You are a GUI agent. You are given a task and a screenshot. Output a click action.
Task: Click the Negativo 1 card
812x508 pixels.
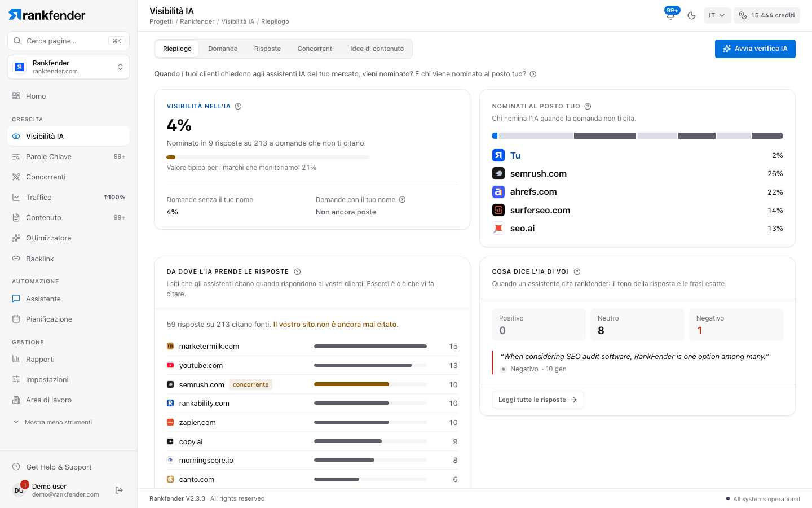pos(736,325)
